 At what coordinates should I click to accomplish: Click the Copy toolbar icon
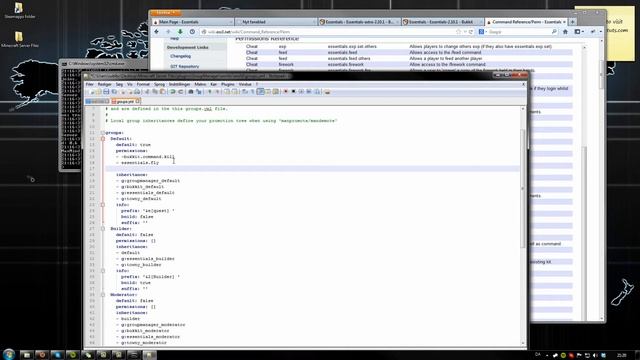(155, 91)
